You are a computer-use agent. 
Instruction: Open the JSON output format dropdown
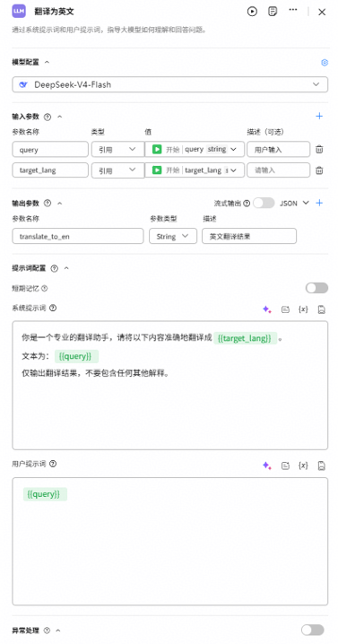(294, 203)
